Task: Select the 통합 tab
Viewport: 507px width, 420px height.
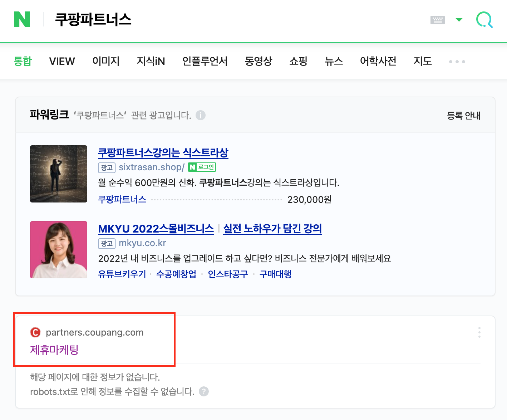Action: (x=23, y=61)
